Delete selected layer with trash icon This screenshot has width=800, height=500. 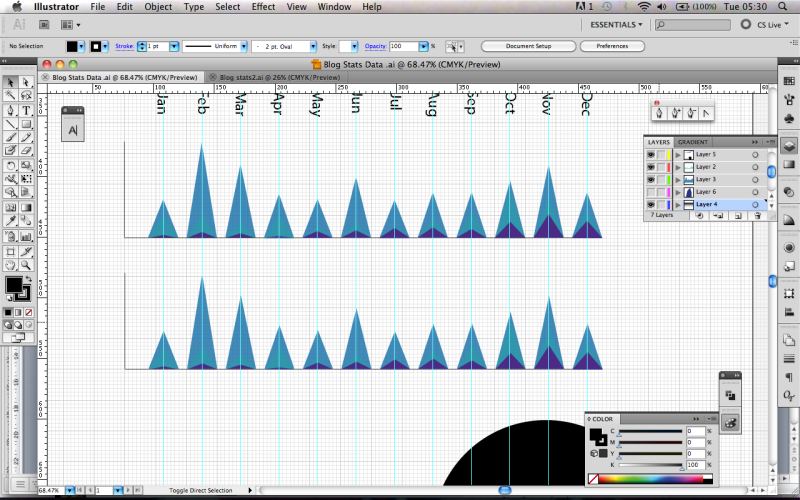pyautogui.click(x=757, y=216)
